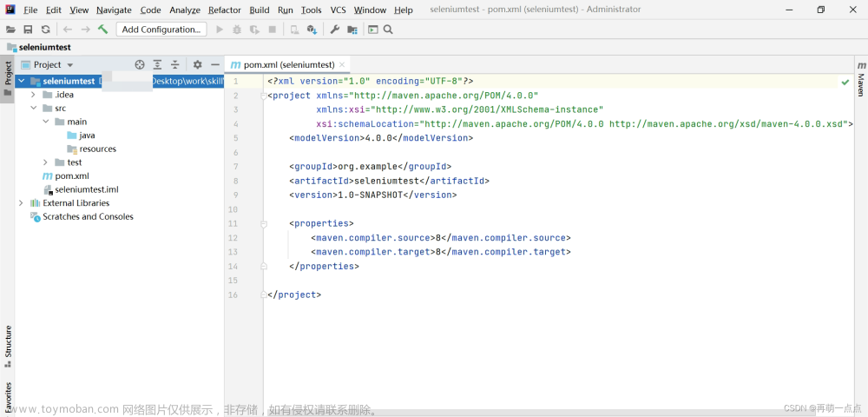868x417 pixels.
Task: Click Collapse All in Project panel
Action: click(174, 64)
